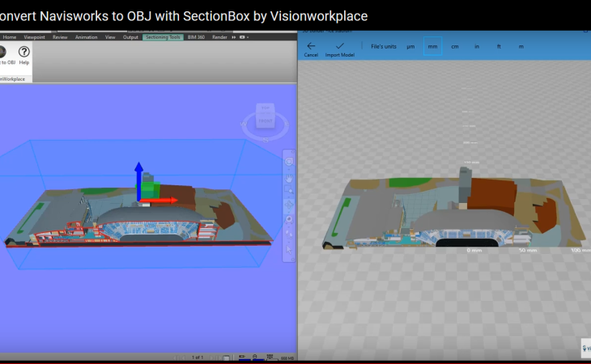Open the Review ribbon tab

(x=60, y=37)
